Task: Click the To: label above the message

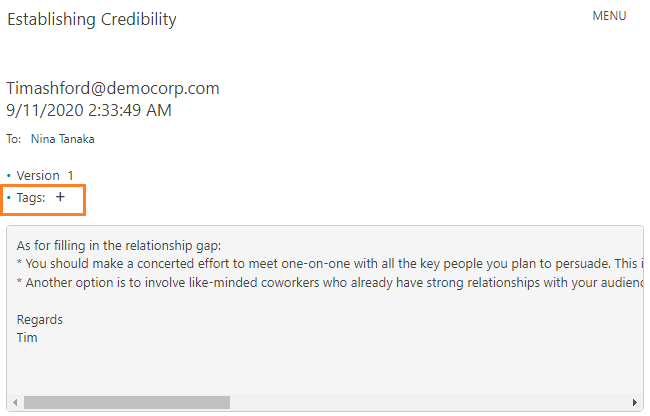Action: coord(14,139)
